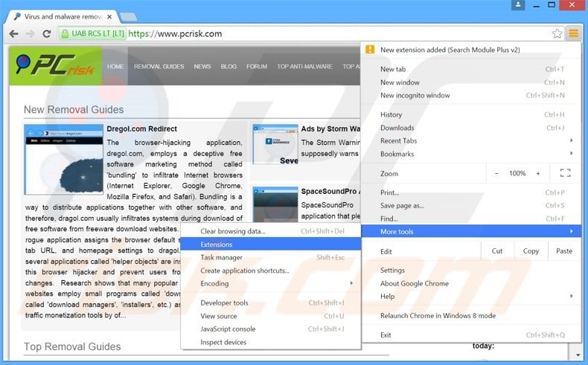The width and height of the screenshot is (588, 365).
Task: Open Downloads from Chrome menu
Action: point(472,128)
